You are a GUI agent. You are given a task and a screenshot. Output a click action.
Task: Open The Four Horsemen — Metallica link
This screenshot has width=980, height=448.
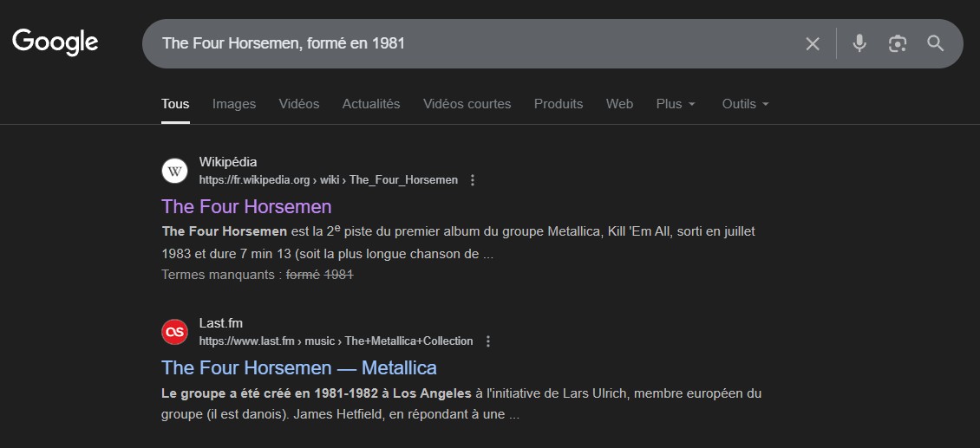click(x=299, y=367)
